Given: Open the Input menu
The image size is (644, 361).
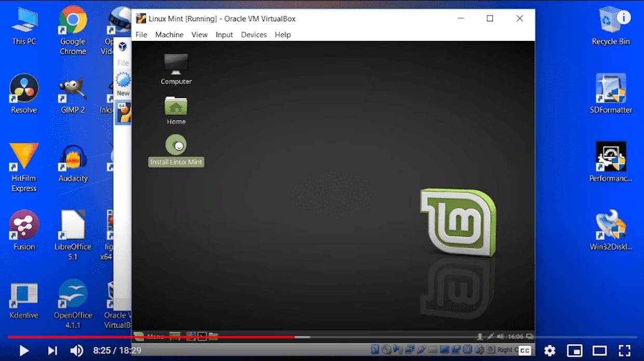Looking at the screenshot, I should point(224,35).
